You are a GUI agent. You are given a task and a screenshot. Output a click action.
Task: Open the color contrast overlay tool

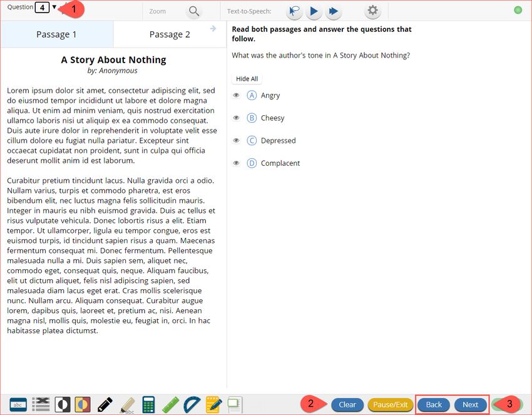click(x=83, y=404)
